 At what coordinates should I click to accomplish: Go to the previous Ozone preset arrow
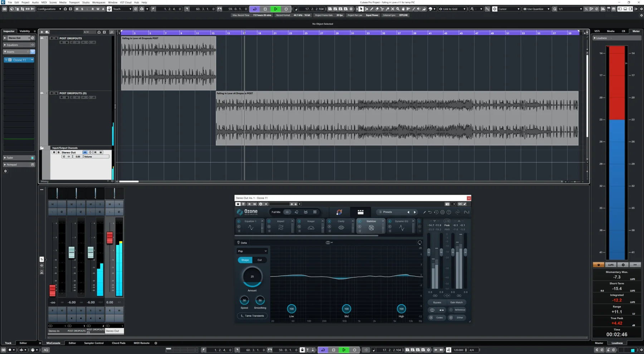click(408, 212)
